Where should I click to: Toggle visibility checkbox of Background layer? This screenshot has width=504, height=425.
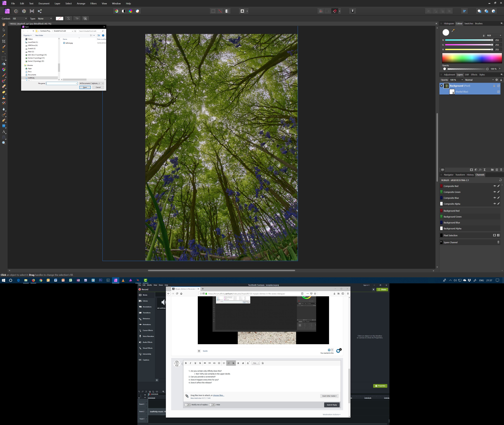tap(498, 86)
